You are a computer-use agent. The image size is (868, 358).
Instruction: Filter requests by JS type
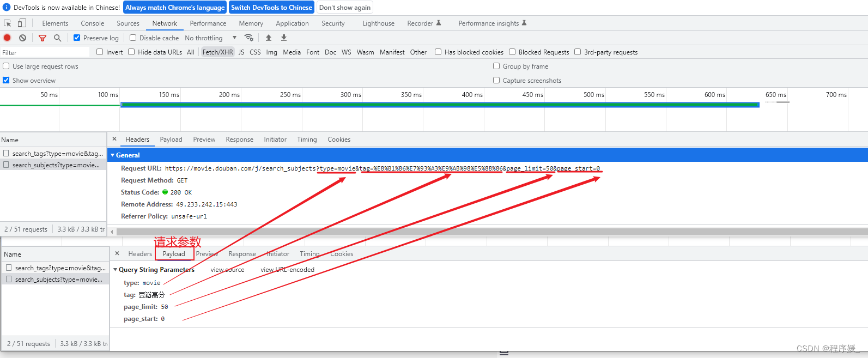pos(241,52)
